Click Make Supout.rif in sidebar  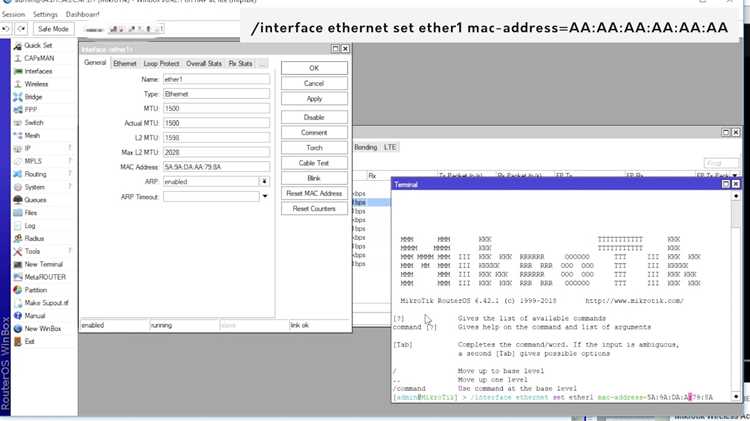pos(46,303)
